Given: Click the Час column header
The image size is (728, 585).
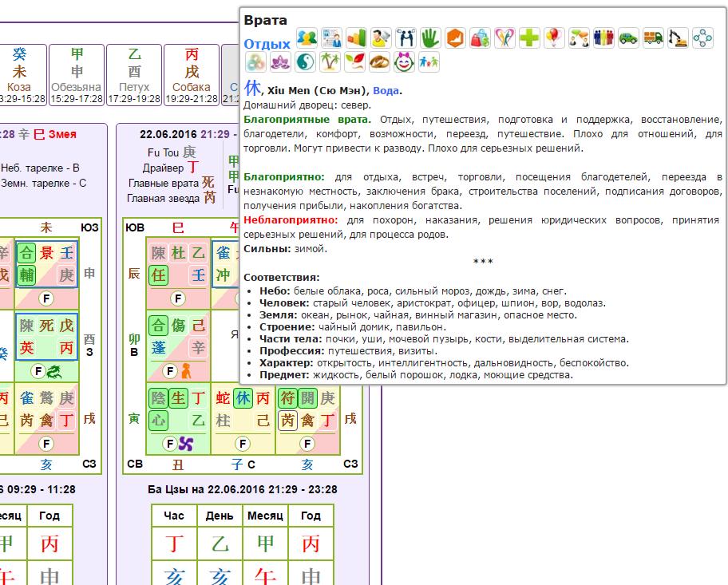Looking at the screenshot, I should coord(174,516).
